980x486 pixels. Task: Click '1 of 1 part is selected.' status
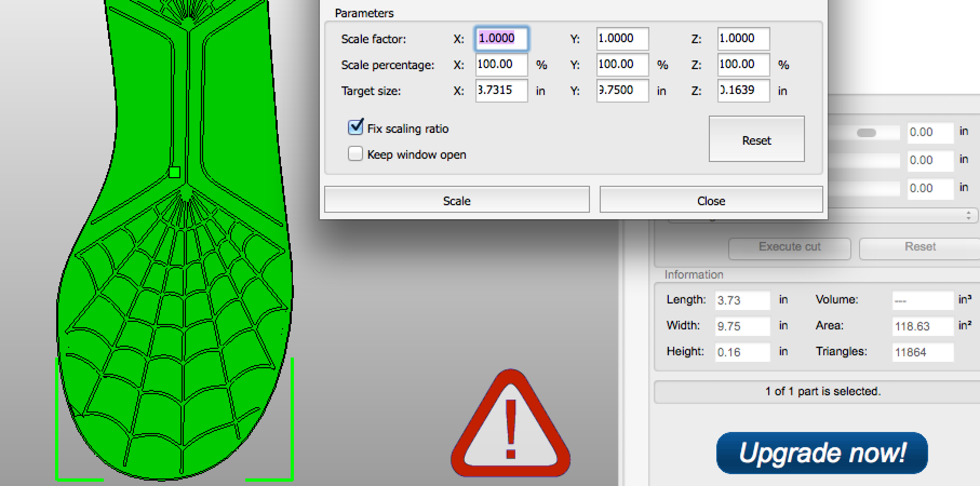[823, 391]
